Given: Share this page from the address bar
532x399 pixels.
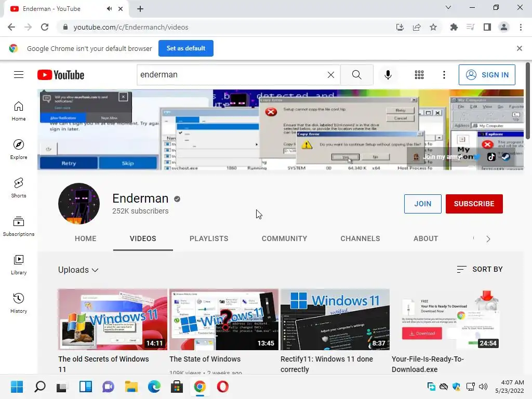Looking at the screenshot, I should (417, 27).
